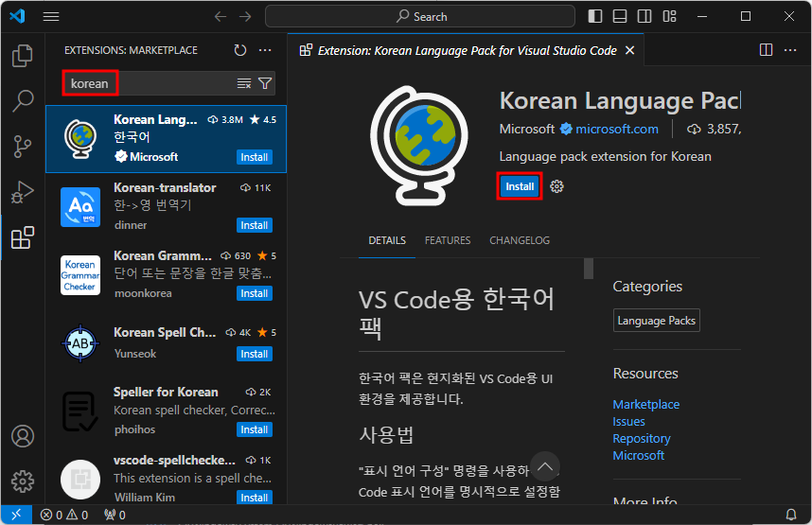Open the Extensions view icon
Image resolution: width=812 pixels, height=525 pixels.
(x=23, y=237)
